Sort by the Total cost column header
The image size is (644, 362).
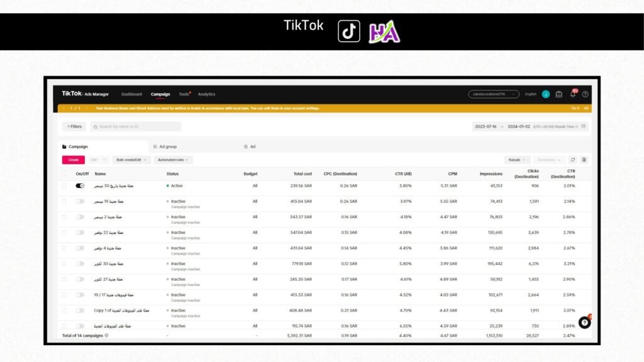[303, 173]
